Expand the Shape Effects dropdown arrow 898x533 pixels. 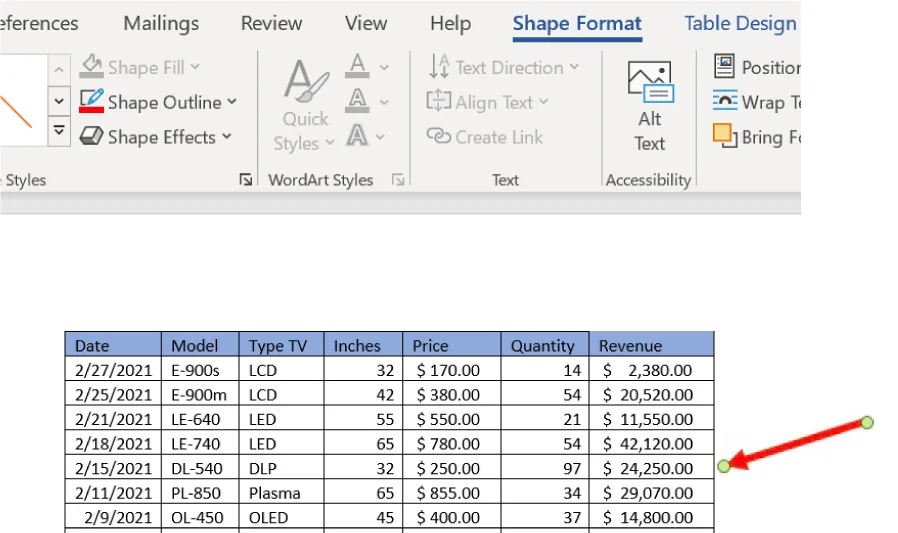227,137
